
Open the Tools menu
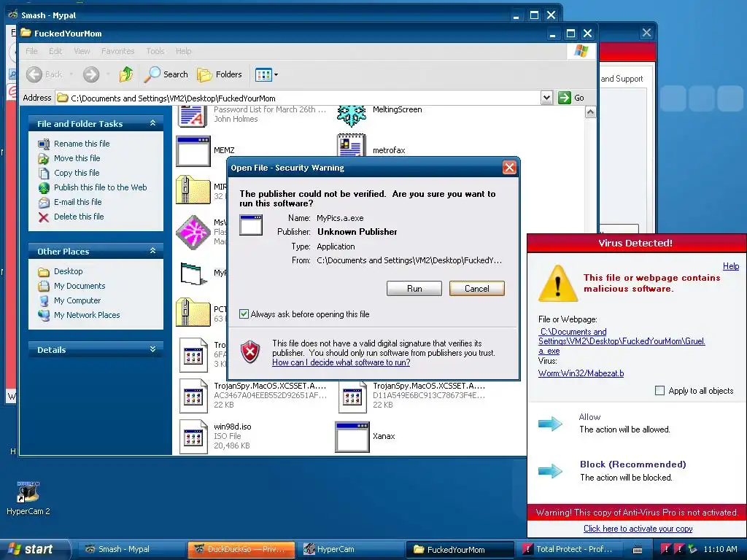click(x=155, y=51)
